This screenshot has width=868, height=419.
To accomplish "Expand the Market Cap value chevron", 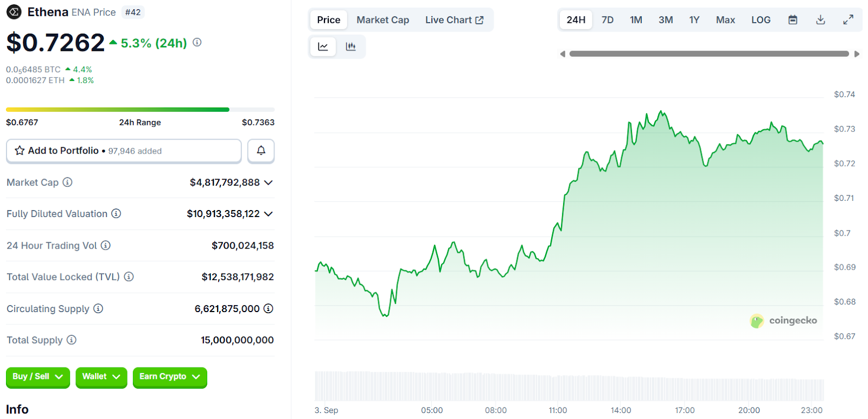I will [x=268, y=183].
